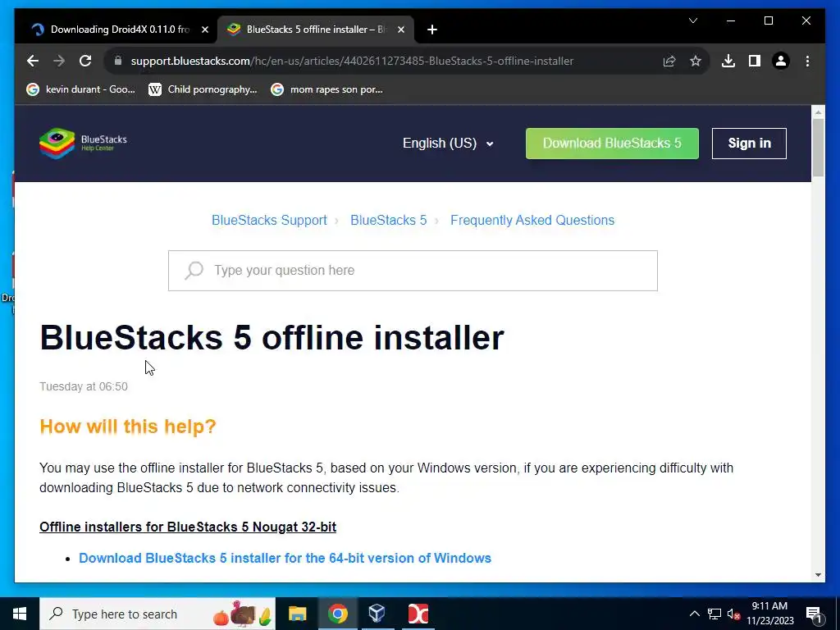This screenshot has height=630, width=840.
Task: Click the muted volume icon in the tray
Action: 733,614
